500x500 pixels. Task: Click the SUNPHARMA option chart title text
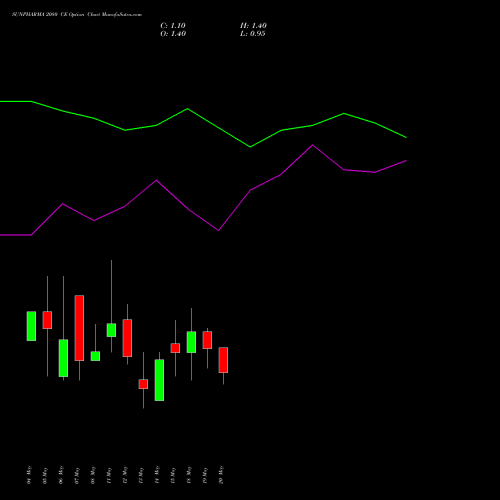tap(77, 15)
